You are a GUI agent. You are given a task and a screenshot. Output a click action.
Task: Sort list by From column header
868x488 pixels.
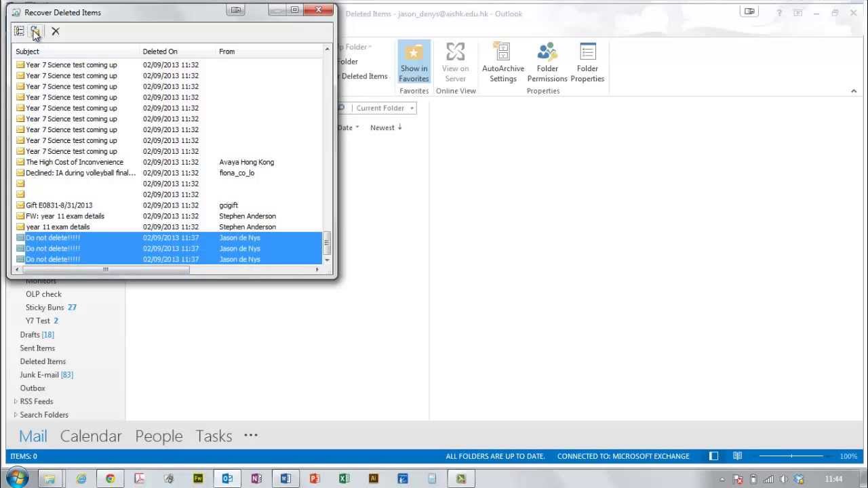269,52
